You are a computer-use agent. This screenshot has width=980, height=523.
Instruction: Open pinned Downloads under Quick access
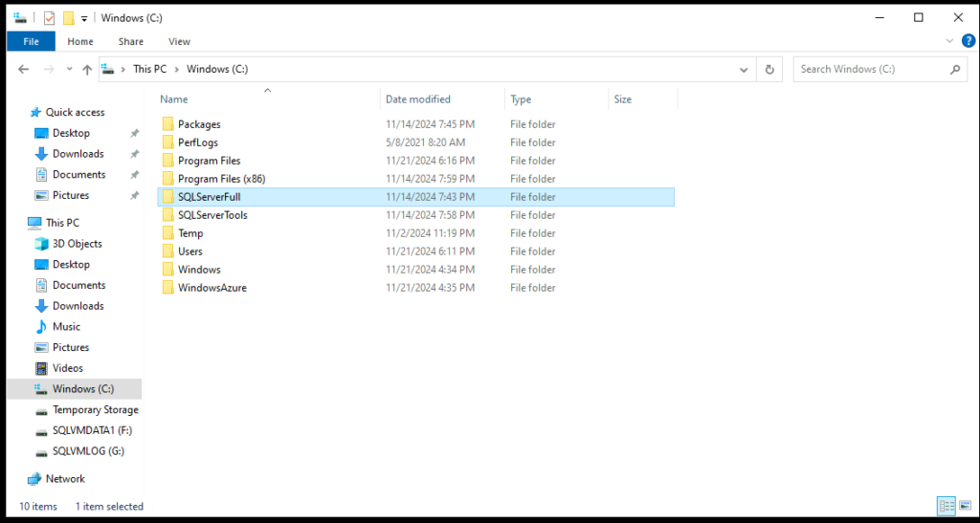point(78,154)
